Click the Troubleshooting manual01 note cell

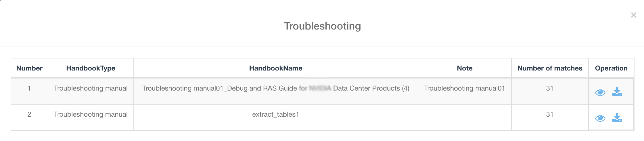coord(464,88)
